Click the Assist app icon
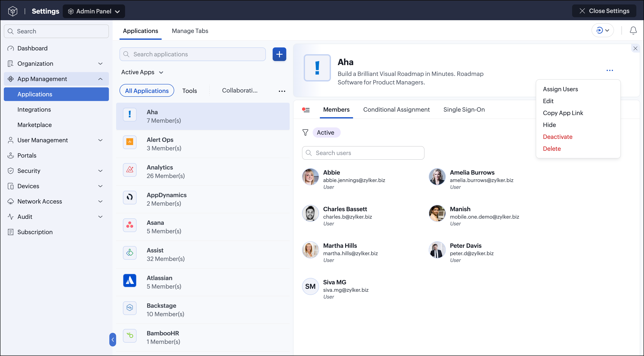The height and width of the screenshot is (356, 644). [x=130, y=253]
